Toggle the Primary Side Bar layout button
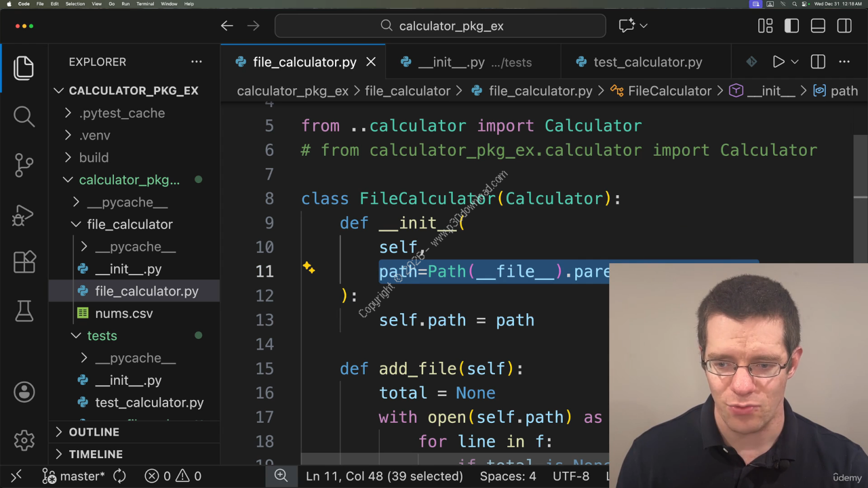This screenshot has height=488, width=868. point(791,26)
